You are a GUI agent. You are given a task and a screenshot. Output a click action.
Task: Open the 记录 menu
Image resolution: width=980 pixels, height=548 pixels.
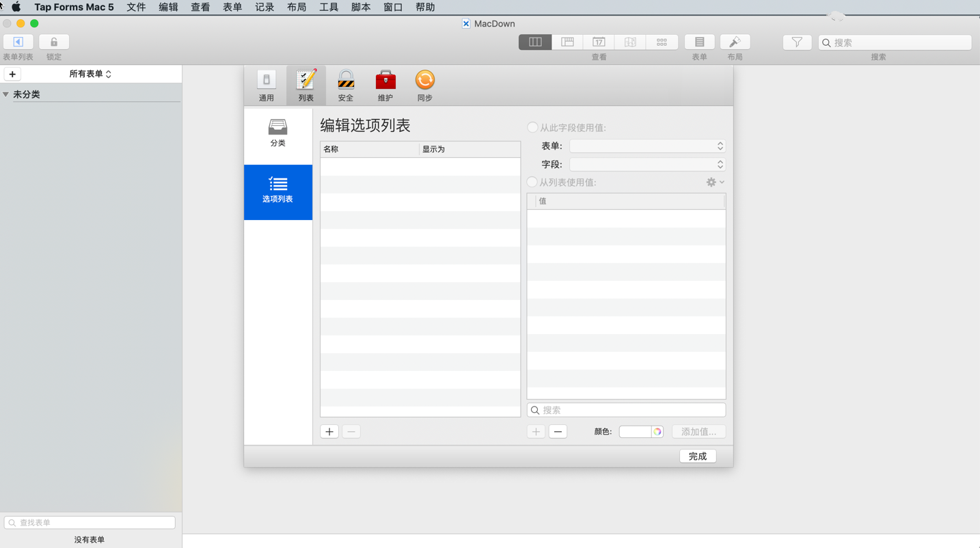[x=264, y=7]
